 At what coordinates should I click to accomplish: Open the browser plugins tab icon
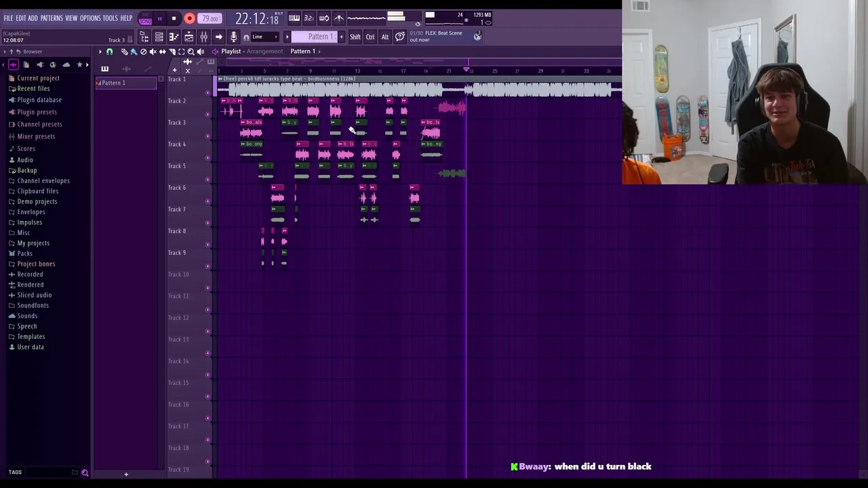point(39,64)
